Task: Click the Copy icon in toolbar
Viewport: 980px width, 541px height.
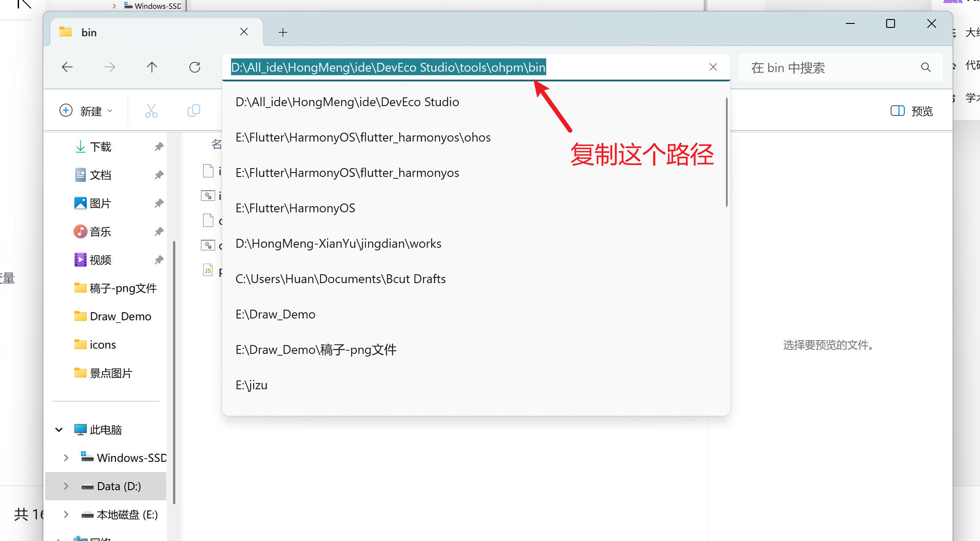Action: pos(194,111)
